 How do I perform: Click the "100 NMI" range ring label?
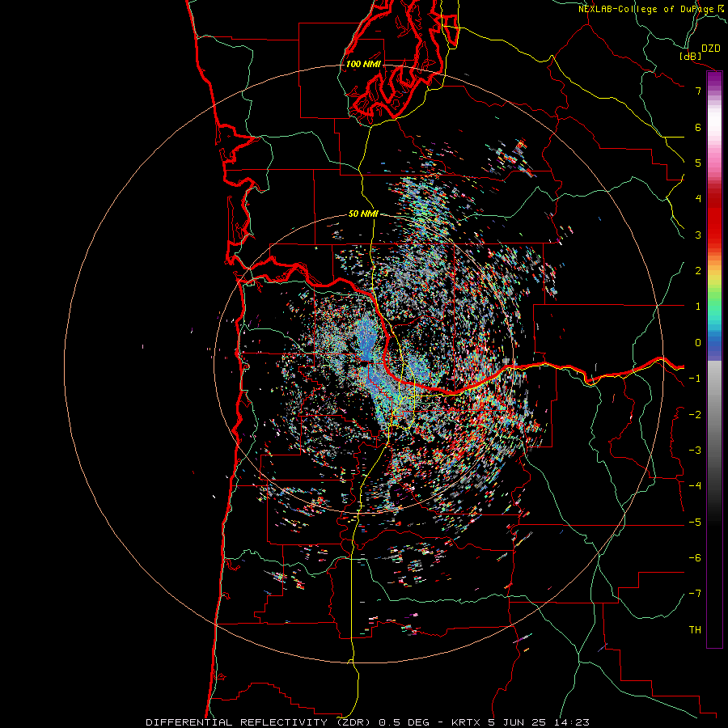click(x=363, y=64)
